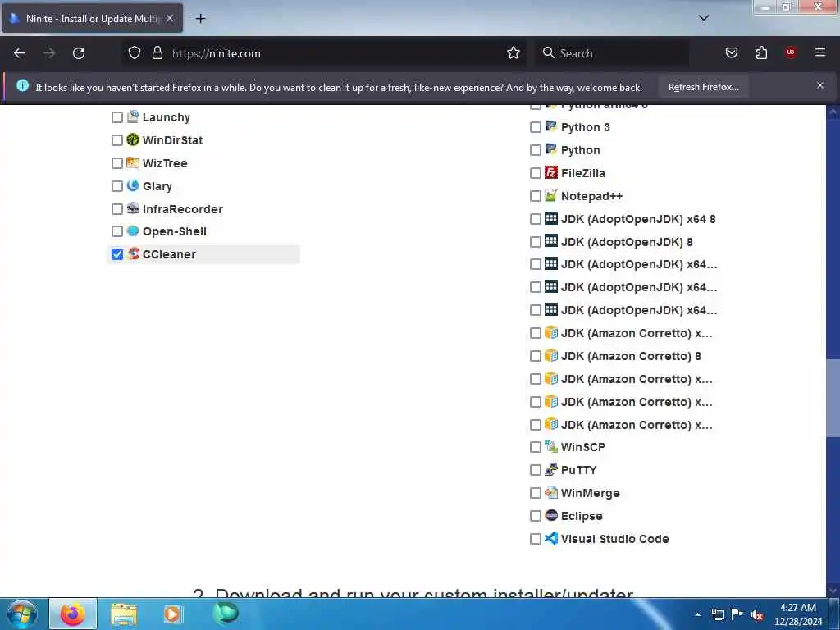Click the Glary app icon
Viewport: 840px width, 630px height.
133,185
